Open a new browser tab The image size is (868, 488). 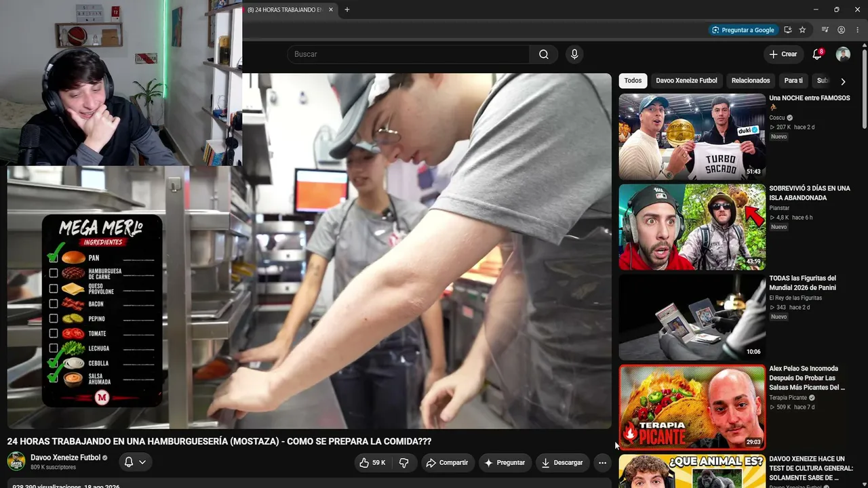pyautogui.click(x=347, y=10)
